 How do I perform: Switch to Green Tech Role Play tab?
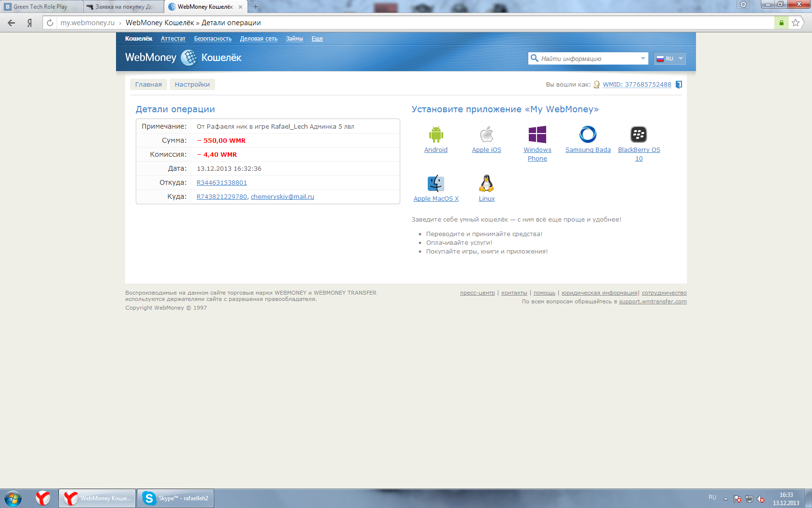coord(41,7)
